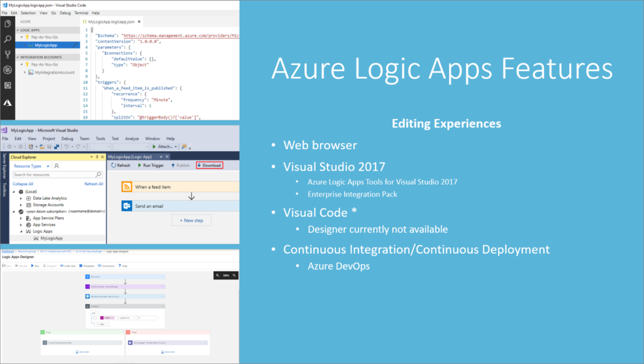Screen dimensions: 644x364
Task: Toggle the pin on the Cloud Explorer panel
Action: point(96,156)
